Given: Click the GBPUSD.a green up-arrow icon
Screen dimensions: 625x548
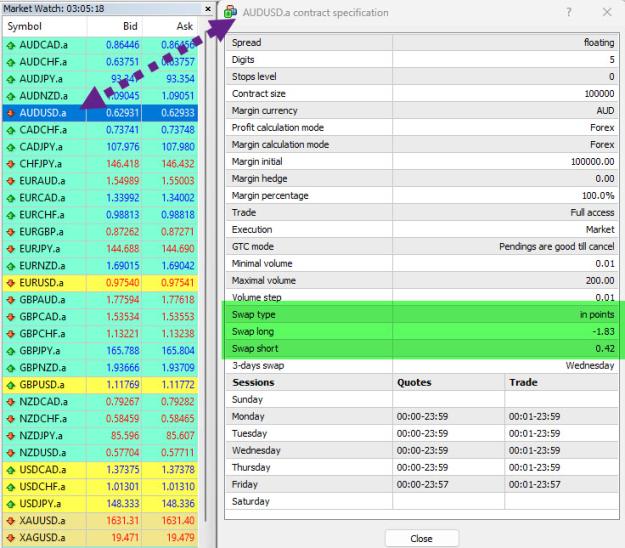Looking at the screenshot, I should [11, 385].
